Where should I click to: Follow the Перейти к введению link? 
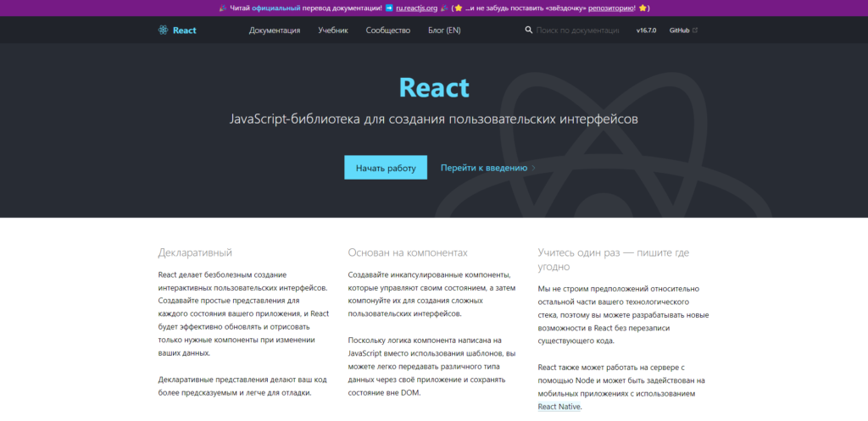[x=484, y=168]
